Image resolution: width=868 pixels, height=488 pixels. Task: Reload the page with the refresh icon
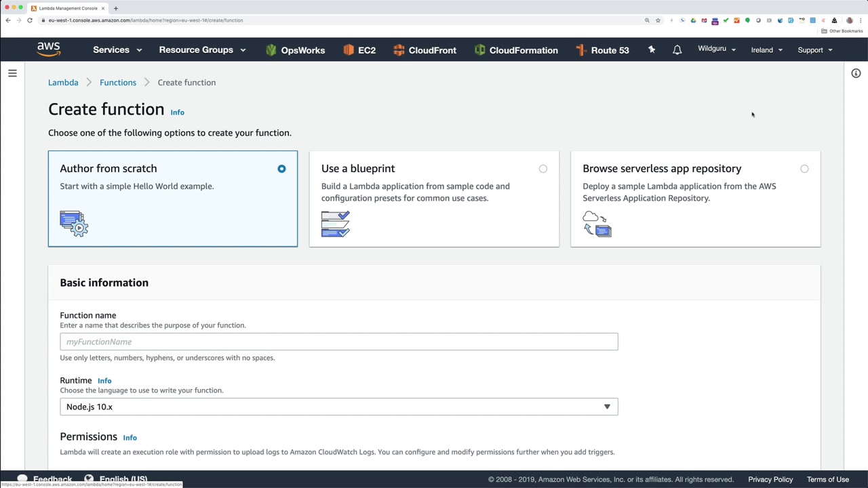30,20
